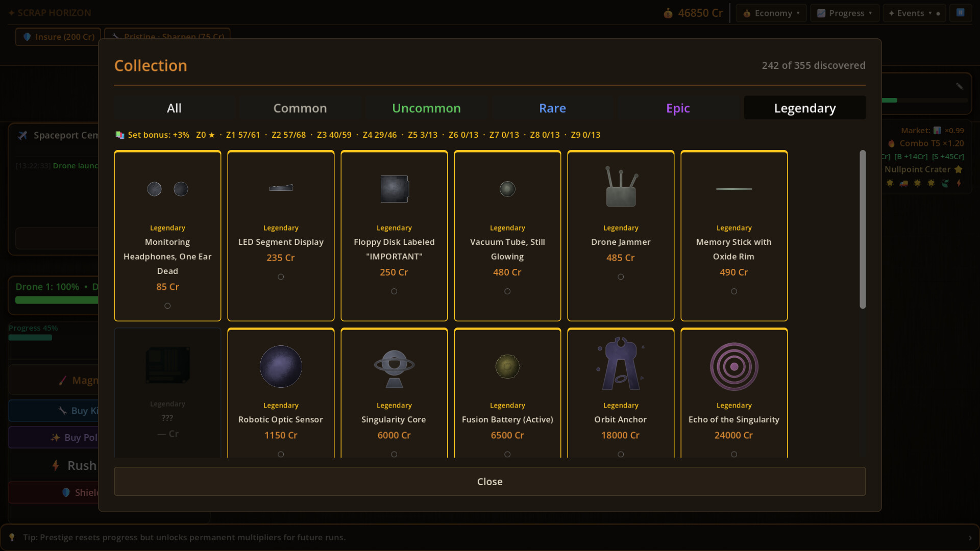Toggle the circle under Vacuum Tube card

point(507,291)
